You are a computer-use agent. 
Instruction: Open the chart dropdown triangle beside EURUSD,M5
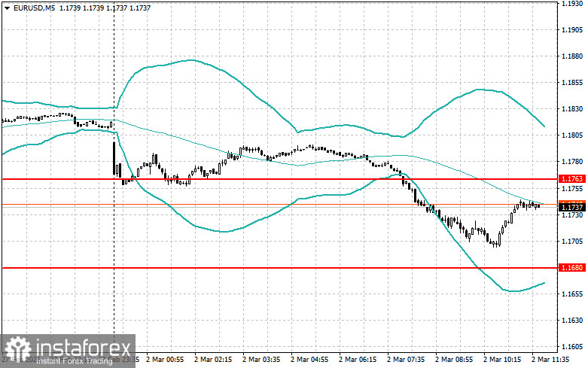click(x=7, y=8)
